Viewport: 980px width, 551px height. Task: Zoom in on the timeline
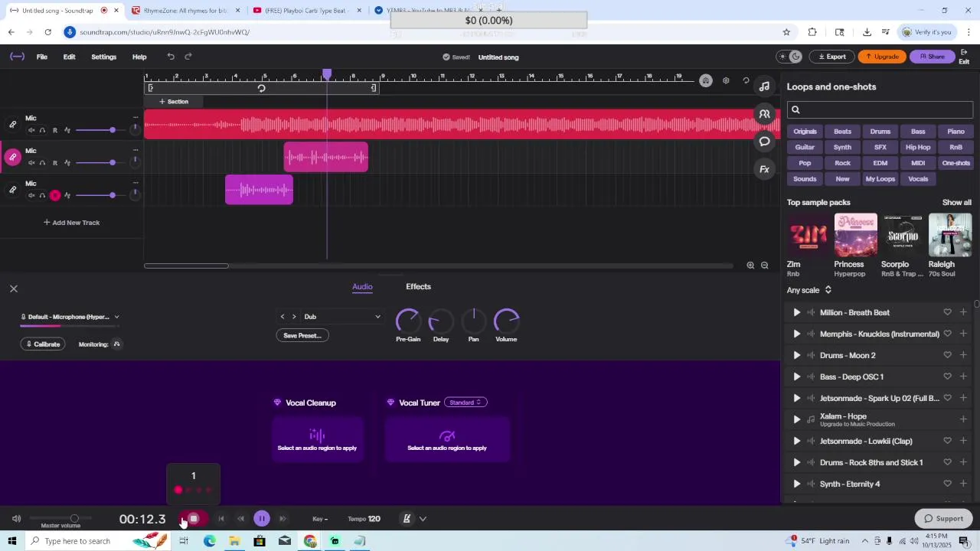750,266
